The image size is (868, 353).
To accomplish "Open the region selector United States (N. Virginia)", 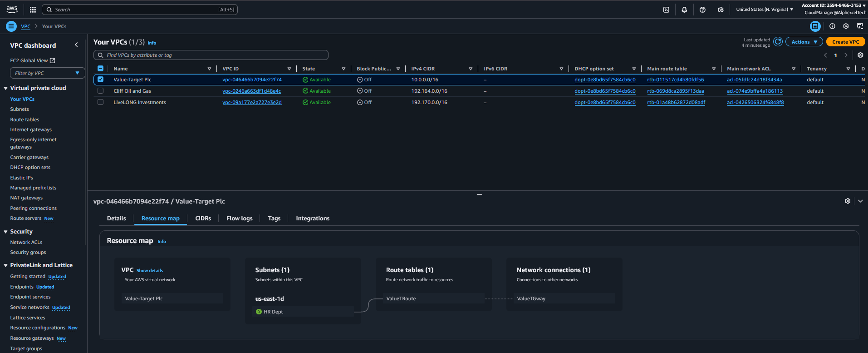I will [765, 10].
